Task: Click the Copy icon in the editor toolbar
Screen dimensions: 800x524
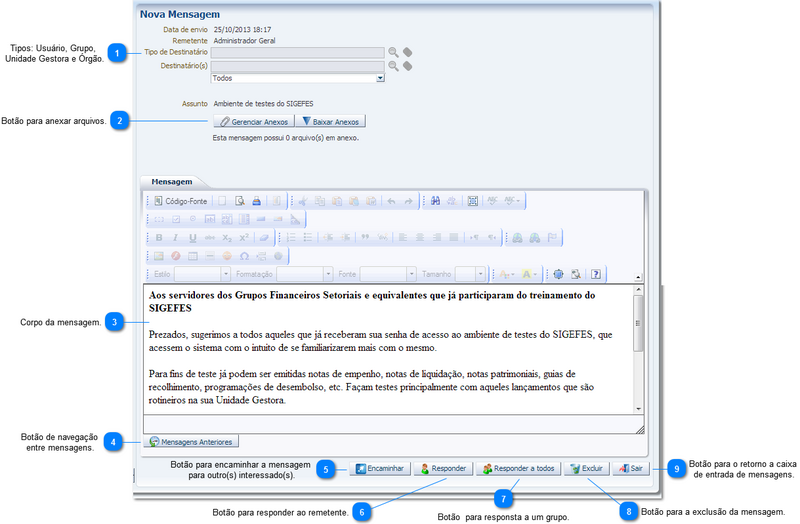Action: click(320, 201)
